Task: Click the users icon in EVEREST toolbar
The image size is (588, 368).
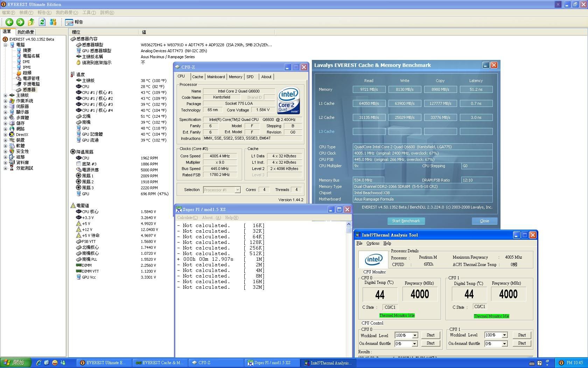Action: pos(53,22)
